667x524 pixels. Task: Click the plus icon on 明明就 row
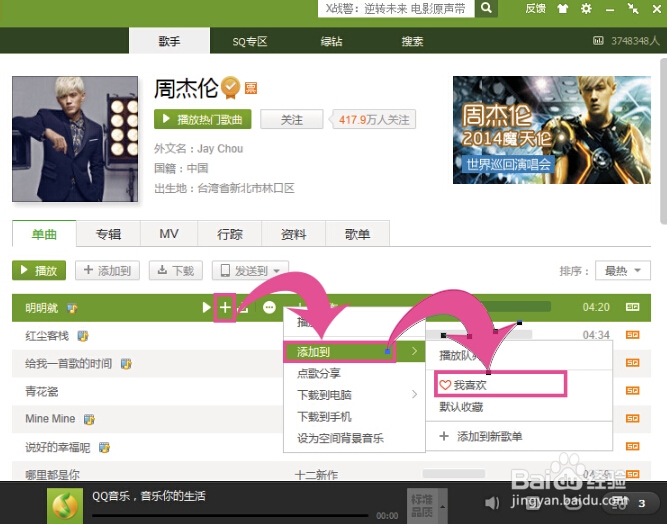[225, 307]
